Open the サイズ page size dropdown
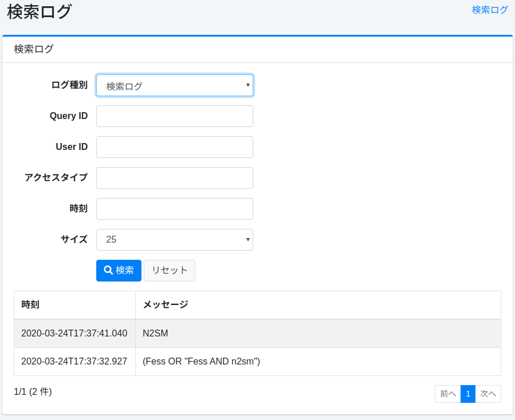This screenshot has height=420, width=515. tap(174, 239)
